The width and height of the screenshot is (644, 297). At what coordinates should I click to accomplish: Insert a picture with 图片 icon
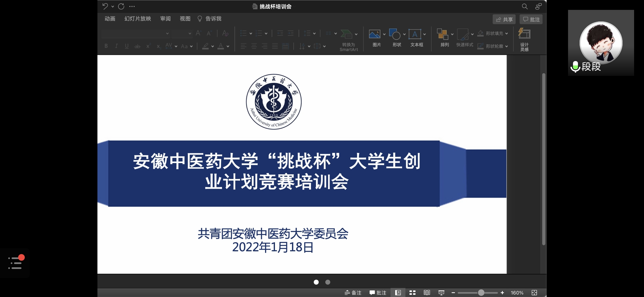[x=375, y=34]
